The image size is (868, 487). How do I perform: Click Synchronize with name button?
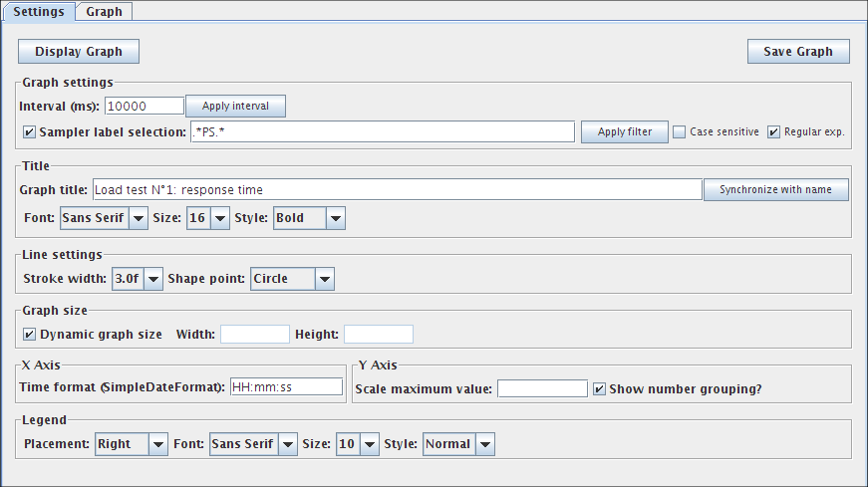point(775,189)
